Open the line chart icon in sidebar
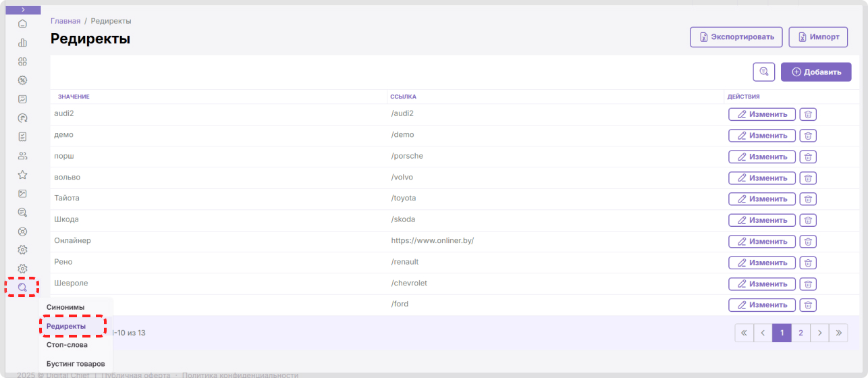Screen dimensions: 868x378 pyautogui.click(x=22, y=99)
